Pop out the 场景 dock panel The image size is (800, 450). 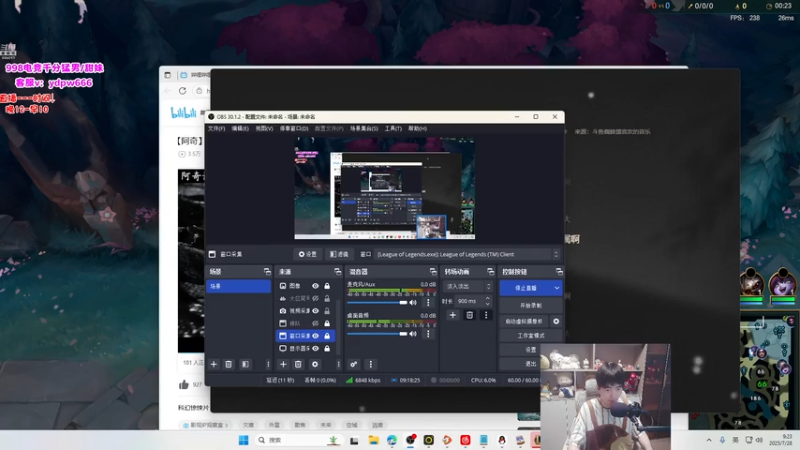click(267, 271)
